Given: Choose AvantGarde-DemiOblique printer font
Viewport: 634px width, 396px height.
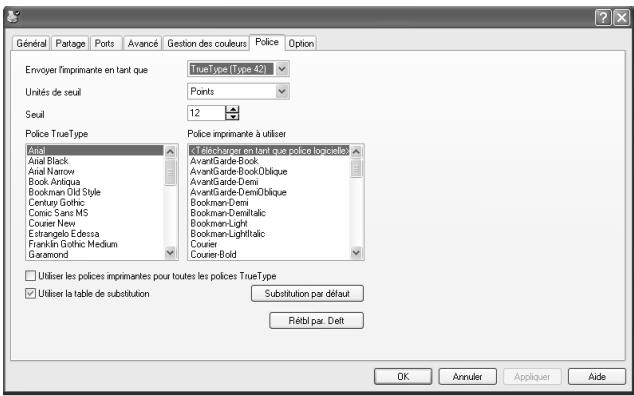Looking at the screenshot, I should coord(269,192).
